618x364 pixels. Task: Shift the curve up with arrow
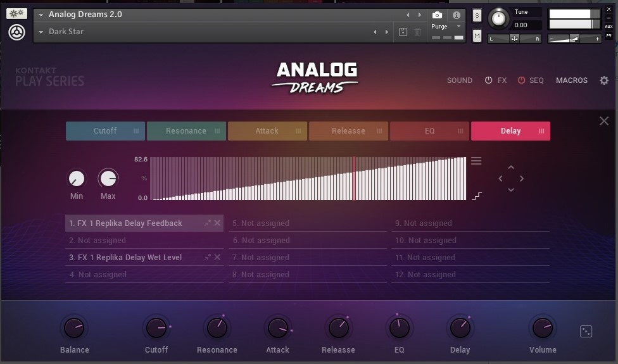tap(511, 167)
